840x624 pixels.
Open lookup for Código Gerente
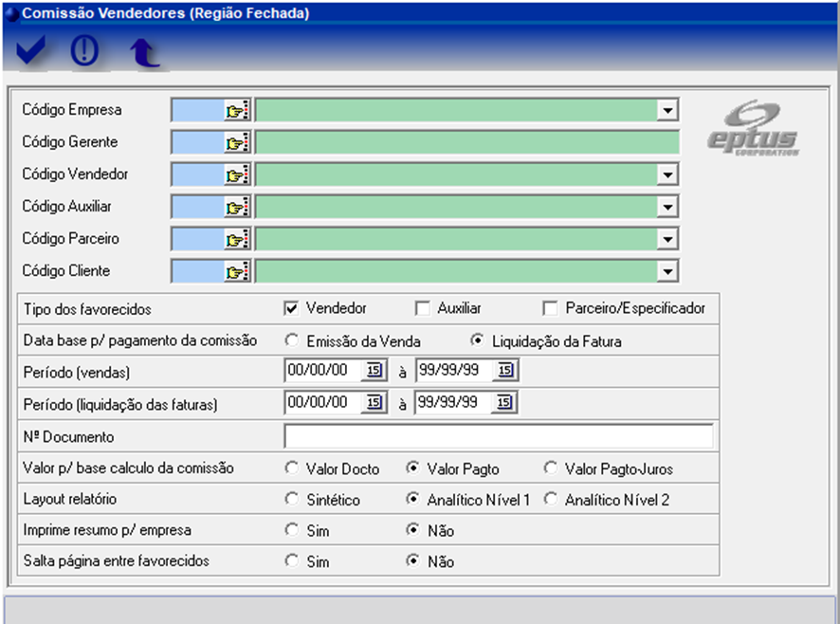point(235,143)
